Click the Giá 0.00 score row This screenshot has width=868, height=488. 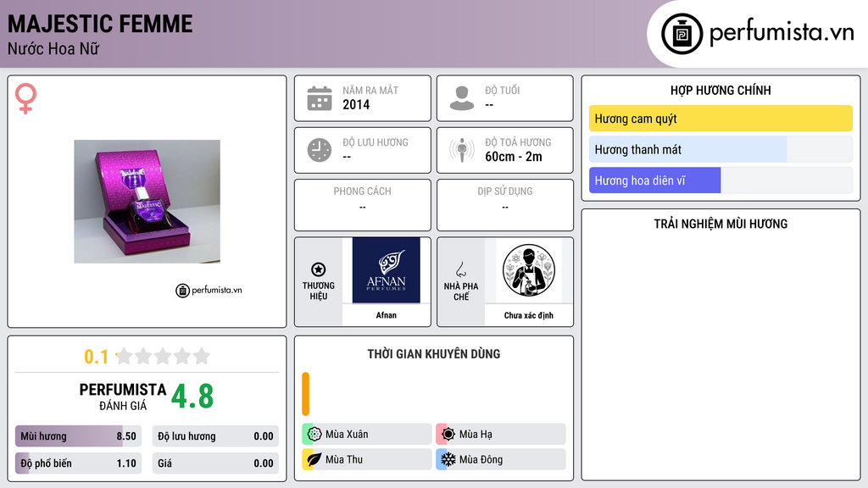(x=215, y=463)
